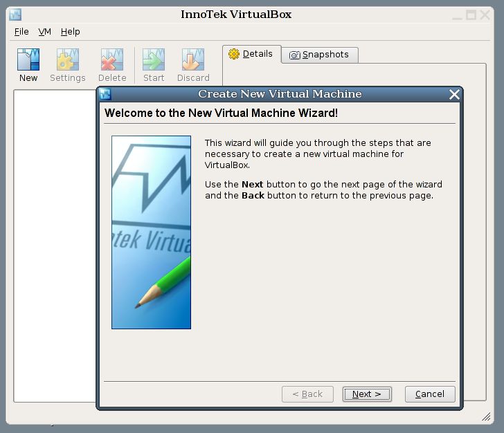The image size is (504, 433).
Task: Click the Next > button
Action: 367,394
